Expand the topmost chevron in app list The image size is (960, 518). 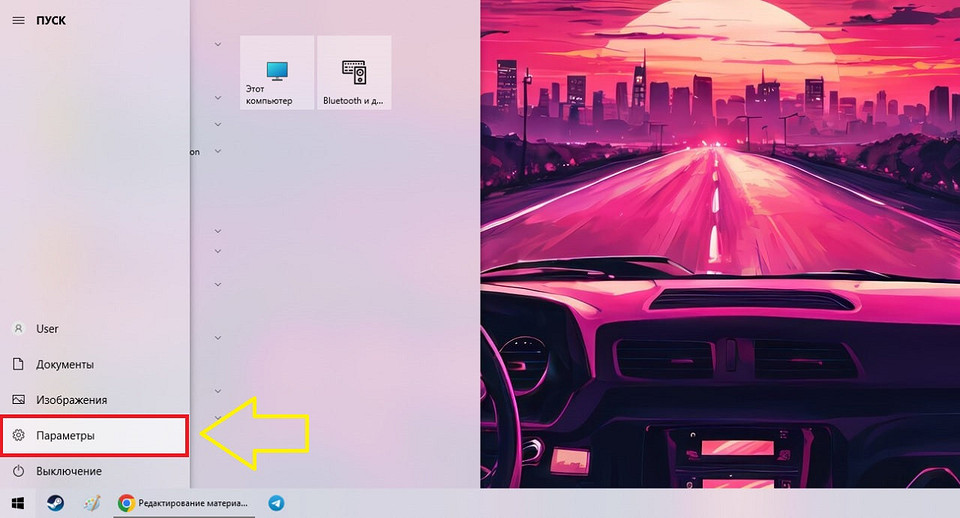(x=218, y=44)
